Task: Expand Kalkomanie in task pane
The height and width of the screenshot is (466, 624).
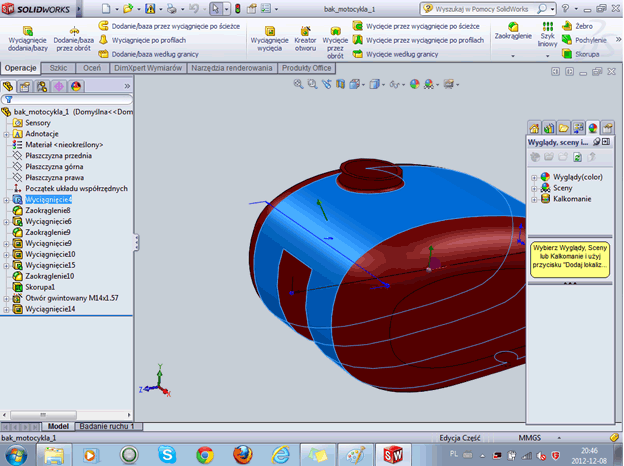Action: pos(534,199)
